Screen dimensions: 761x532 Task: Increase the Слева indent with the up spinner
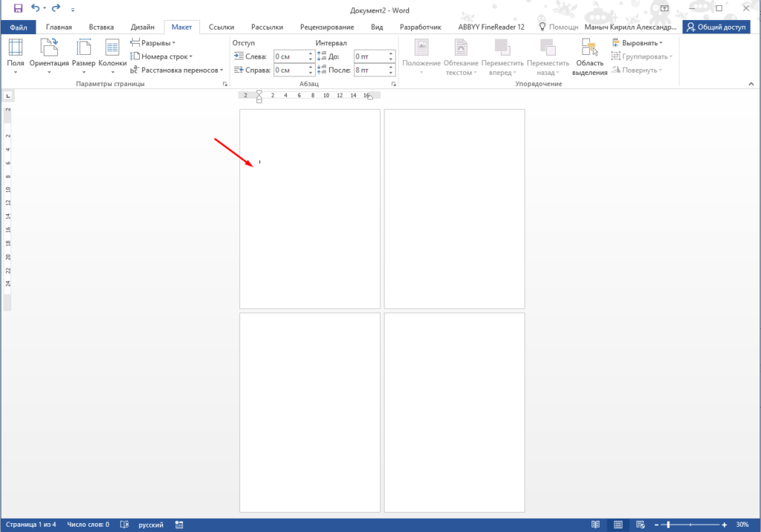click(311, 53)
